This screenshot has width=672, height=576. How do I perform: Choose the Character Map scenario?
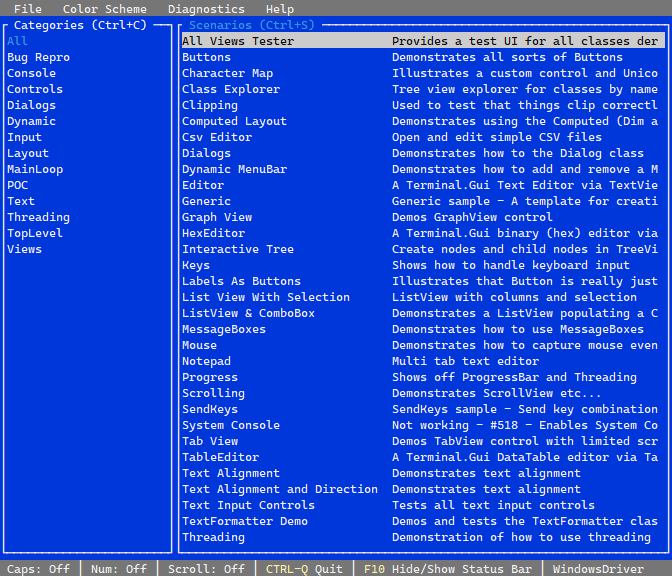pos(227,73)
